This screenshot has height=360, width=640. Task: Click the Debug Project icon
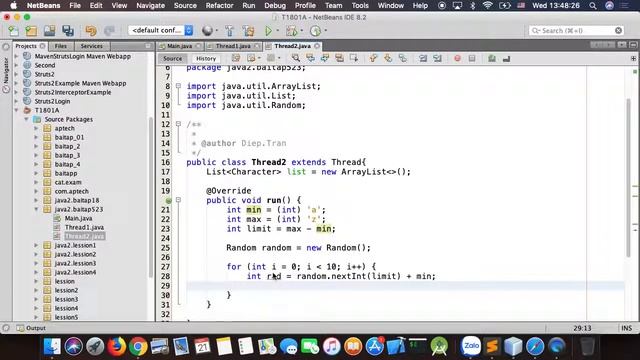pyautogui.click(x=291, y=31)
